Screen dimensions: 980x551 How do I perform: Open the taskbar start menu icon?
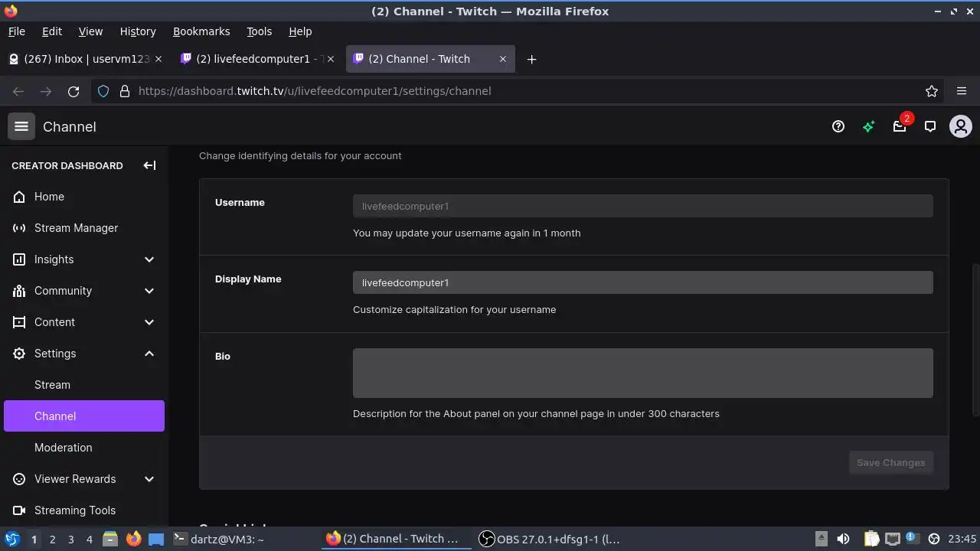coord(11,540)
